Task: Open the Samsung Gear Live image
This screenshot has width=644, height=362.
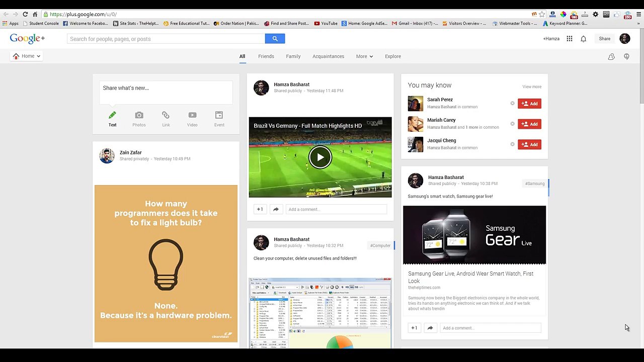Action: 474,235
